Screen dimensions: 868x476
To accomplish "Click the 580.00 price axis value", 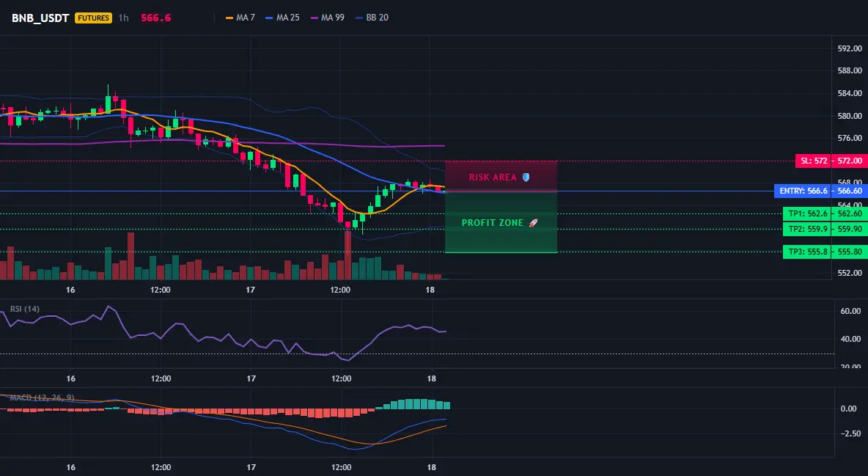I will [850, 117].
